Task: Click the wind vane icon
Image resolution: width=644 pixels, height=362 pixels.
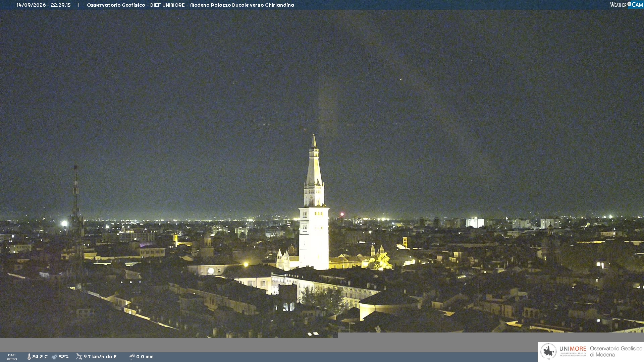Action: (x=79, y=357)
